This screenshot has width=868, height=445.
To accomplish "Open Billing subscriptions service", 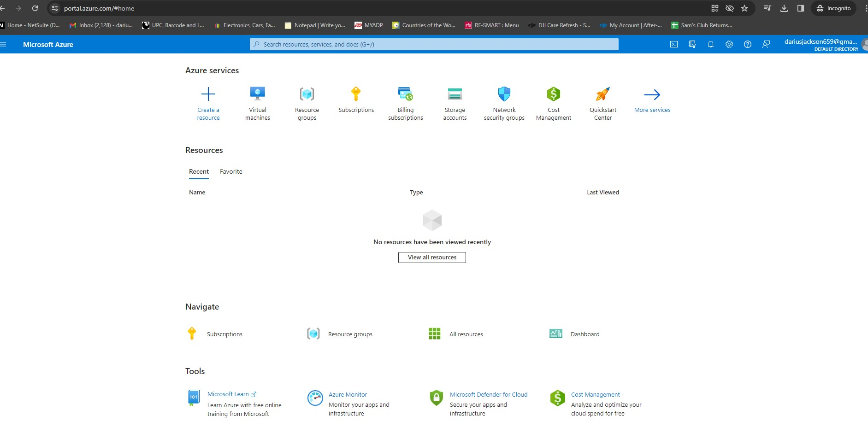I will coord(405,94).
